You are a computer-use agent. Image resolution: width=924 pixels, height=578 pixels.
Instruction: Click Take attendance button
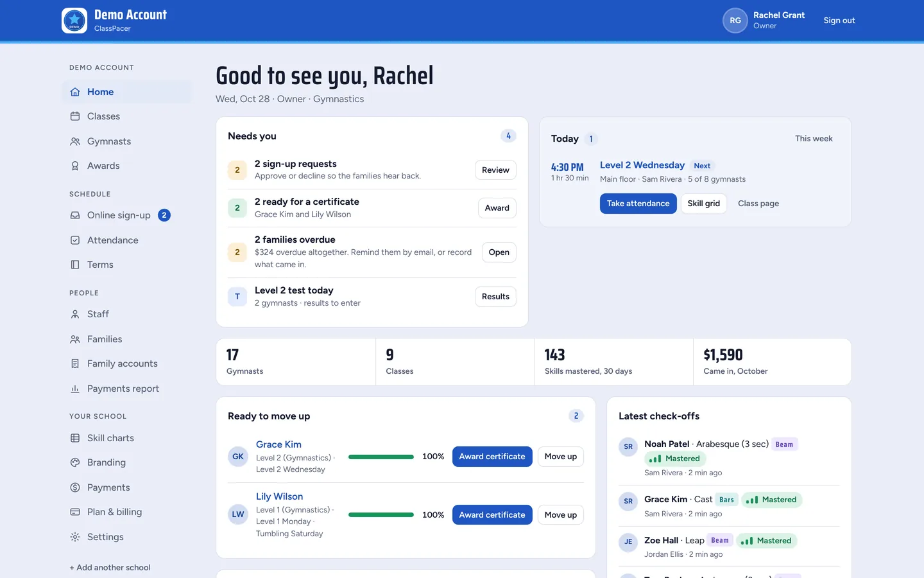point(638,204)
